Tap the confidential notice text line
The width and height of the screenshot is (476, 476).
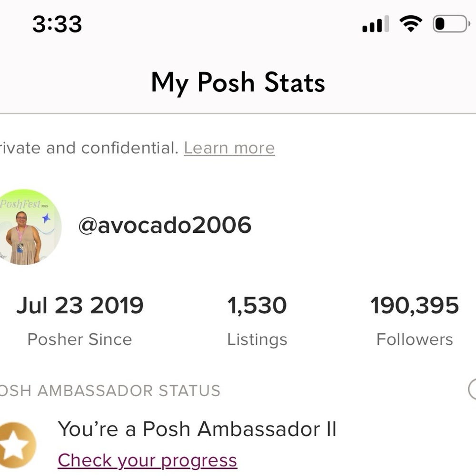86,148
